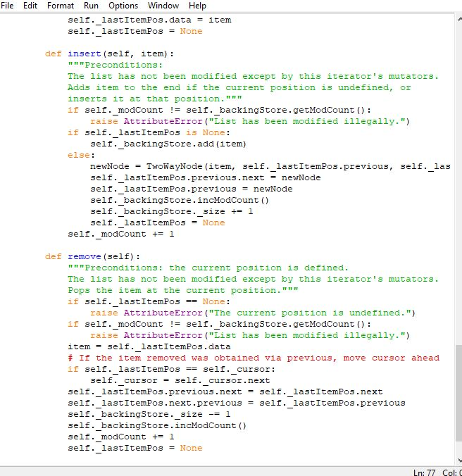Open the Format menu
The image size is (462, 476).
(x=61, y=6)
